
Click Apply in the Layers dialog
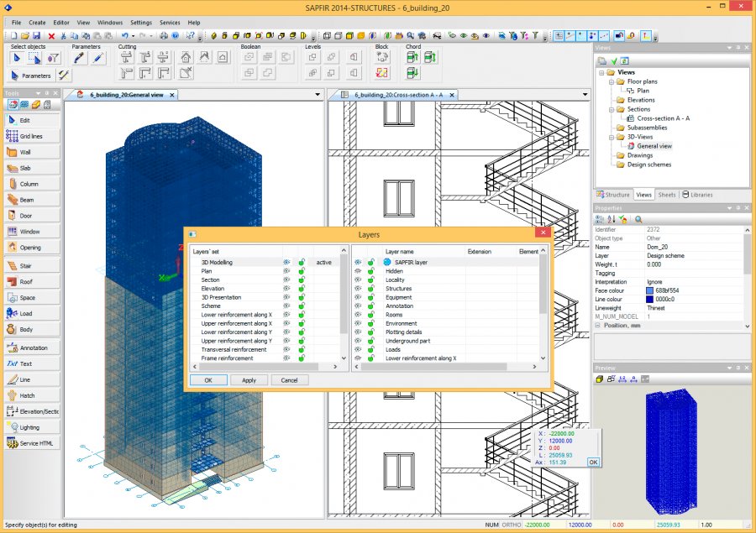coord(249,380)
